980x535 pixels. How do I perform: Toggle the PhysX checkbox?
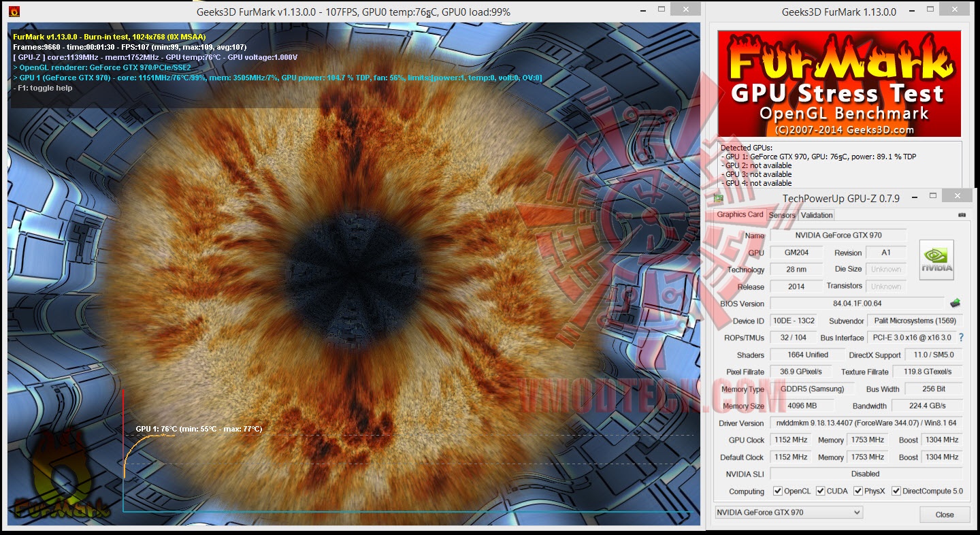(x=858, y=491)
